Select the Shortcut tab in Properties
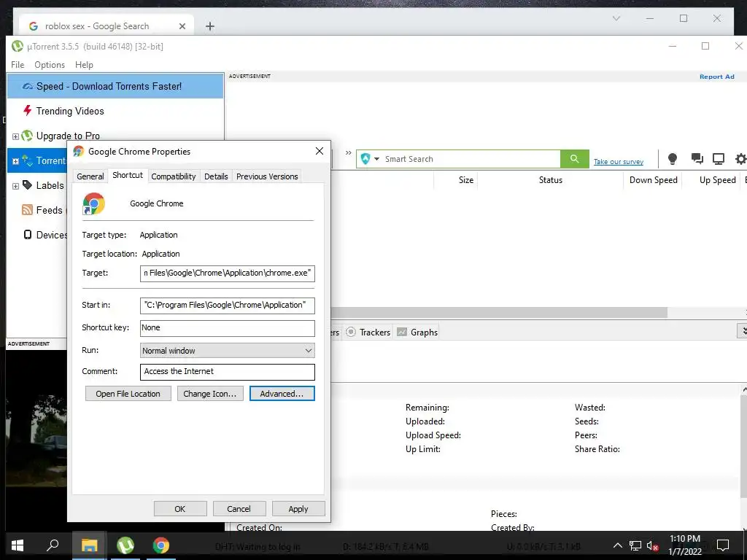Viewport: 747px width, 560px height. click(x=128, y=175)
